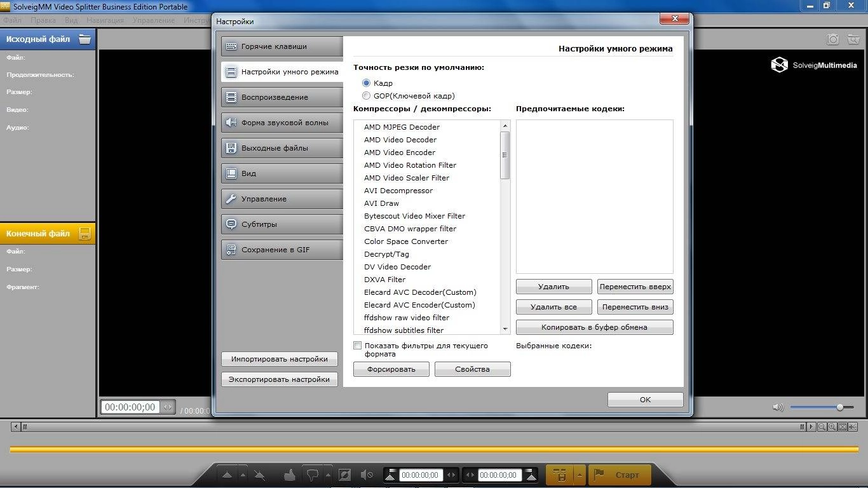Select Кадр radio button

(x=366, y=83)
